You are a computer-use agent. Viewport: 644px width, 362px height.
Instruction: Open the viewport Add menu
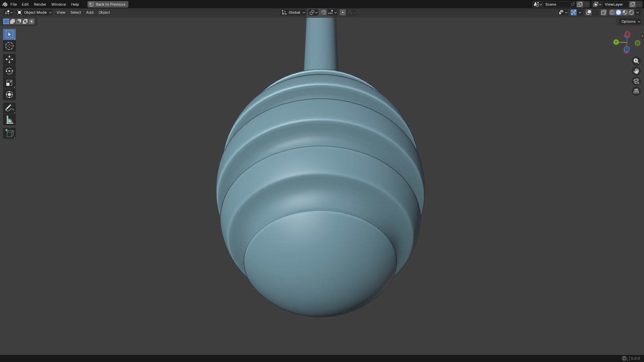pyautogui.click(x=90, y=12)
